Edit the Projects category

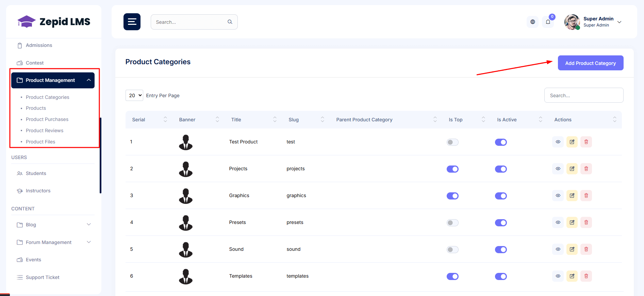[572, 169]
